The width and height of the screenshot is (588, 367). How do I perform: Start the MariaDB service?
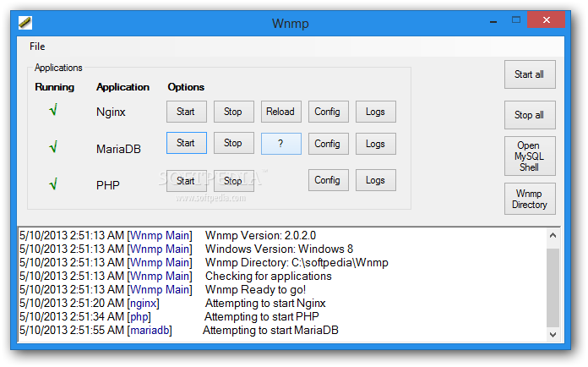pyautogui.click(x=187, y=143)
